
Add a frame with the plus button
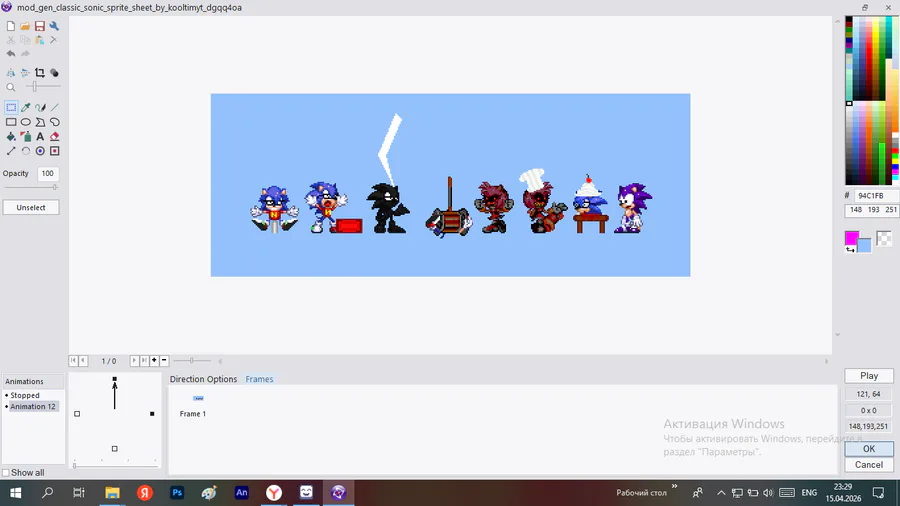click(154, 360)
